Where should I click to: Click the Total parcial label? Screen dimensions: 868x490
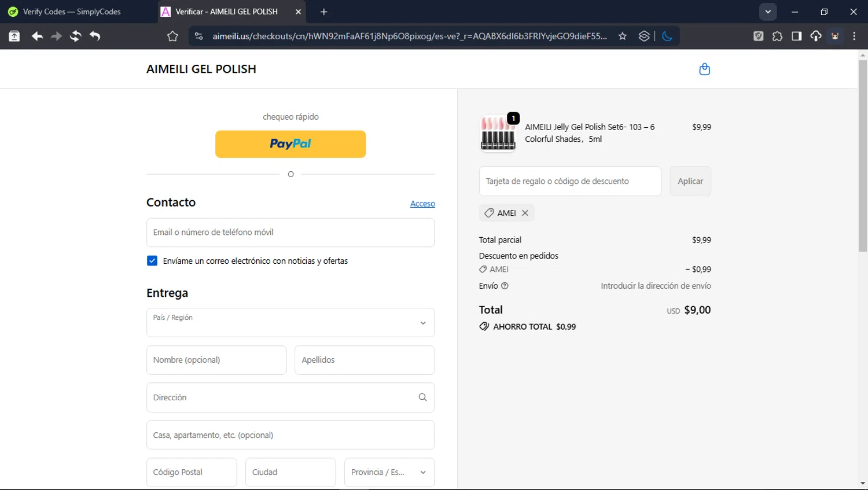click(x=500, y=240)
